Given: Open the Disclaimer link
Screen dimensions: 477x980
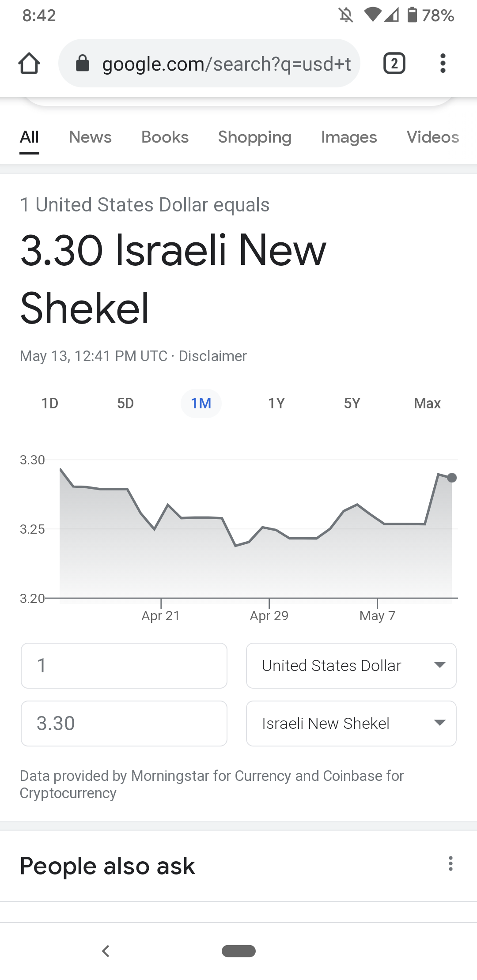Looking at the screenshot, I should 212,356.
